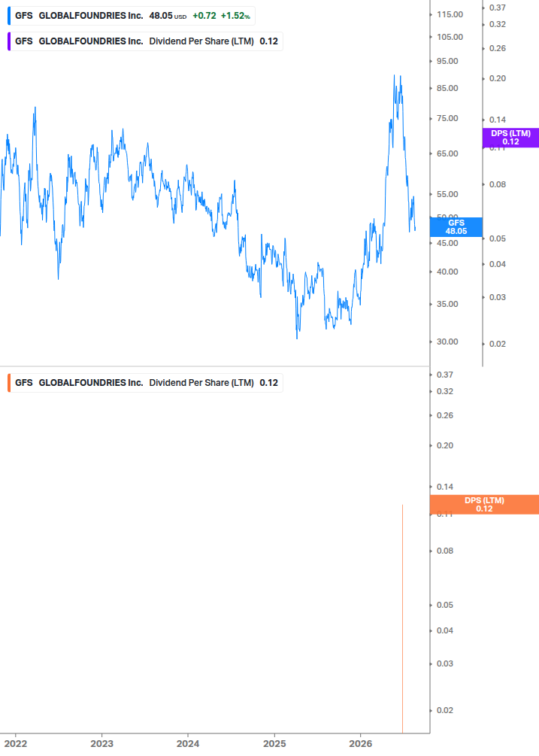Click the 0.04 label on the top right DPS axis
This screenshot has width=539, height=756.
point(498,264)
